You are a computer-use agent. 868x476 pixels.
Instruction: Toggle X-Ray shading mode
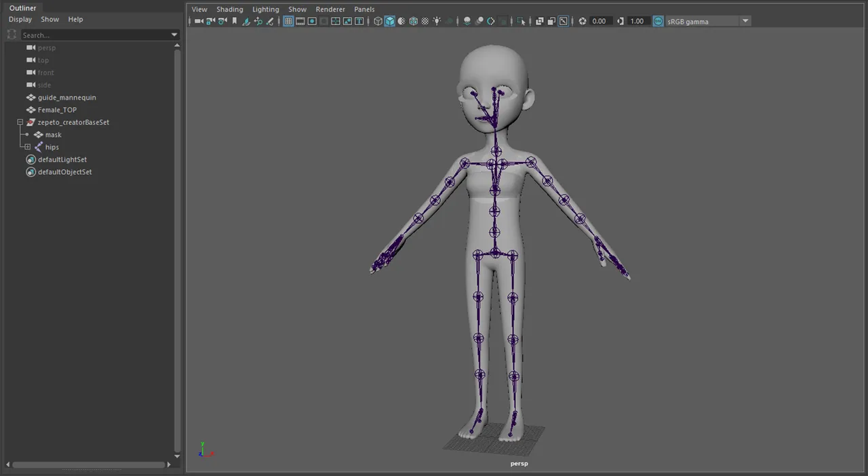pos(425,21)
